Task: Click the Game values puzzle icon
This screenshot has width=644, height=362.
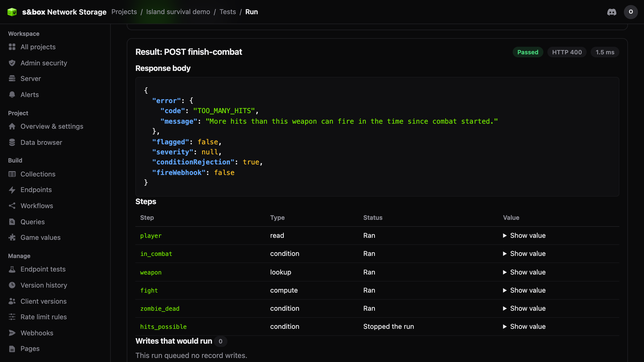Action: coord(12,237)
